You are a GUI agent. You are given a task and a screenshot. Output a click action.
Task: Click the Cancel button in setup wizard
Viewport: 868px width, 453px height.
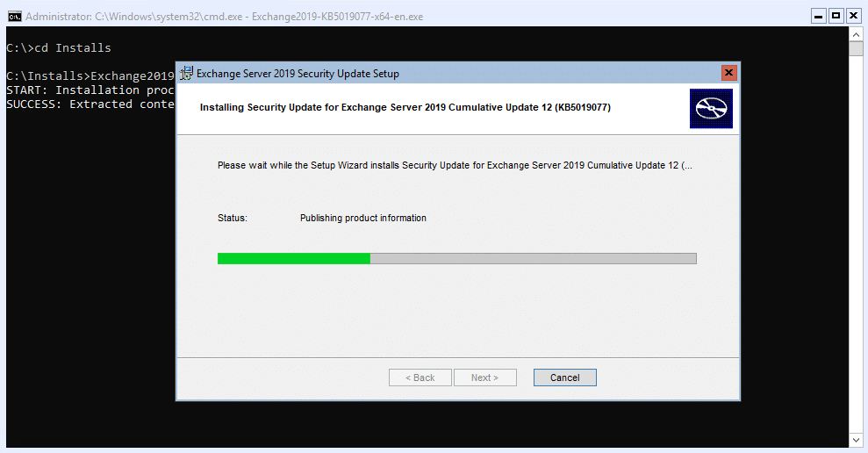564,377
